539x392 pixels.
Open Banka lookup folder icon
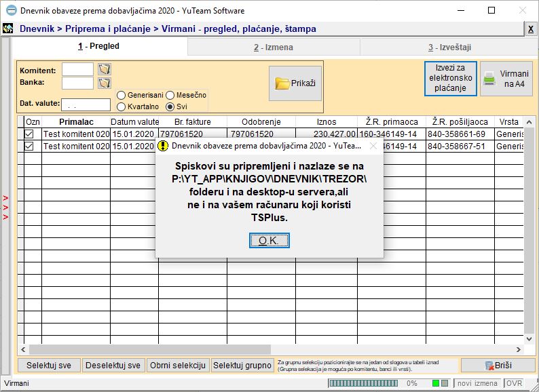click(104, 83)
